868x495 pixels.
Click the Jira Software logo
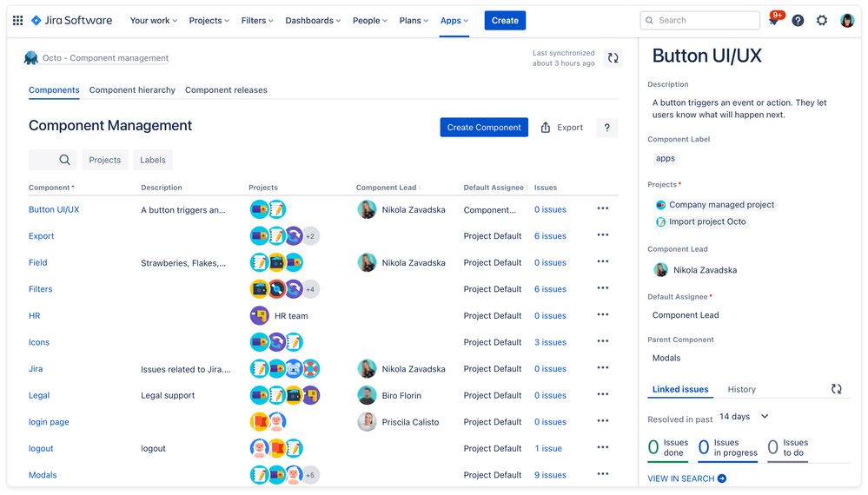pyautogui.click(x=71, y=21)
